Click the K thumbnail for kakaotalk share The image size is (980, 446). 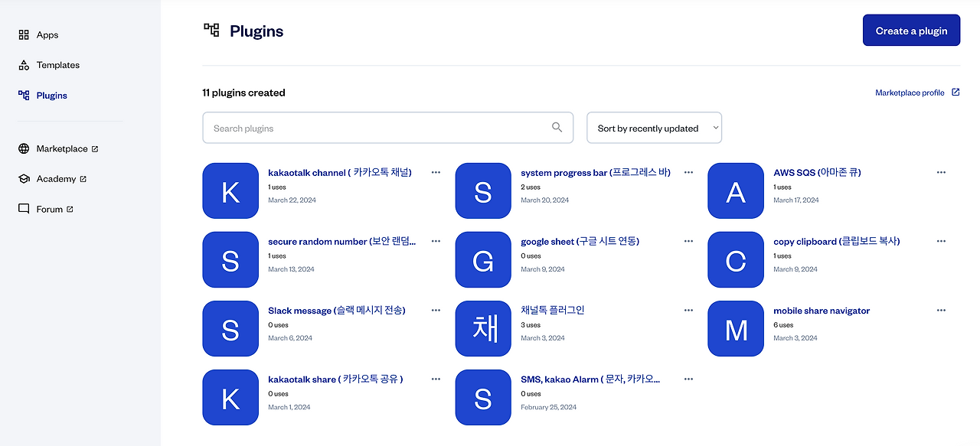tap(230, 397)
